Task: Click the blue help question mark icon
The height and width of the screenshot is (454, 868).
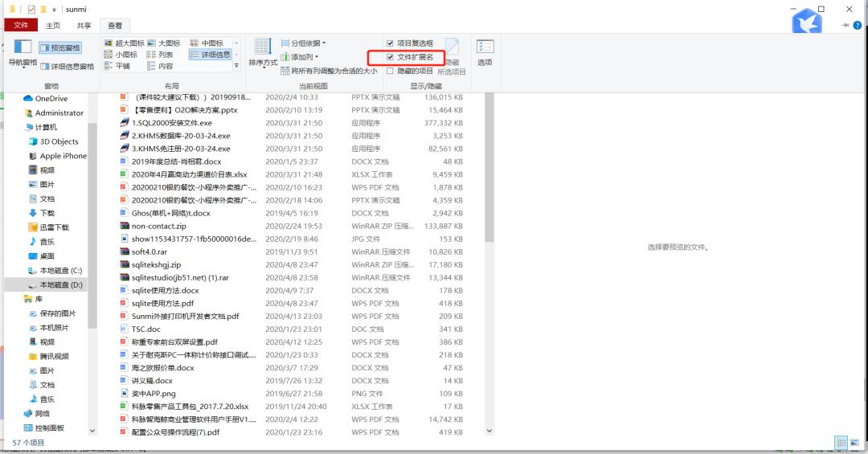Action: 858,25
